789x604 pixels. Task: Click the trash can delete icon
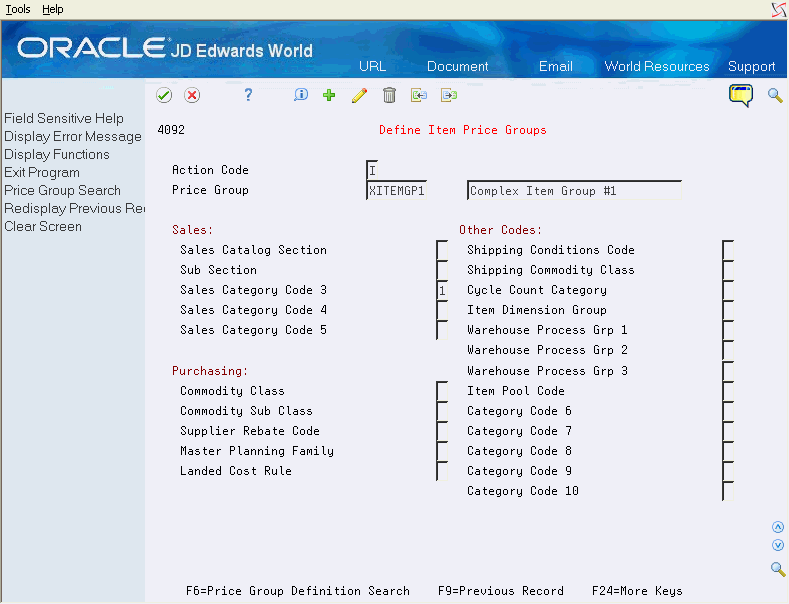(389, 95)
